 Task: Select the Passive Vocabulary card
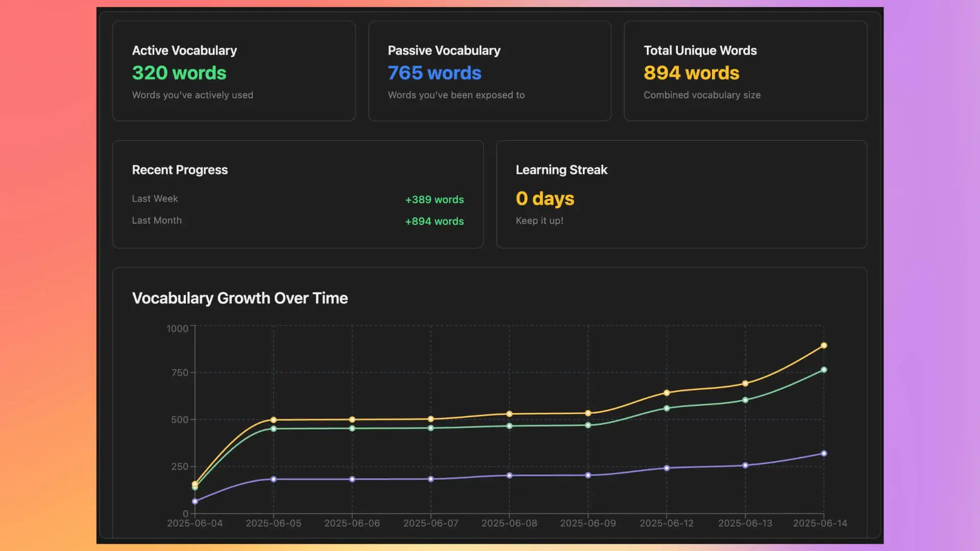tap(489, 70)
